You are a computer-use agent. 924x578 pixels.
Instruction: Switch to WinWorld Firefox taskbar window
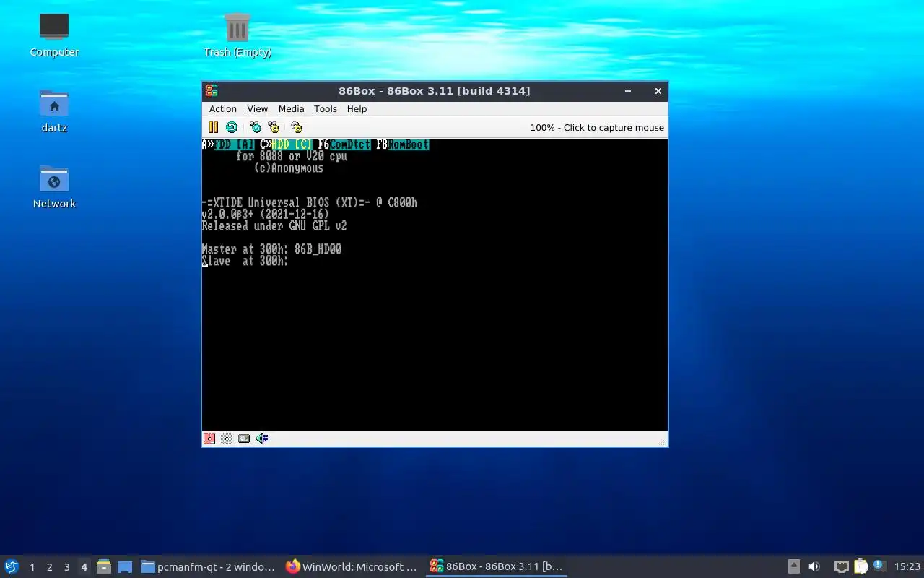352,566
